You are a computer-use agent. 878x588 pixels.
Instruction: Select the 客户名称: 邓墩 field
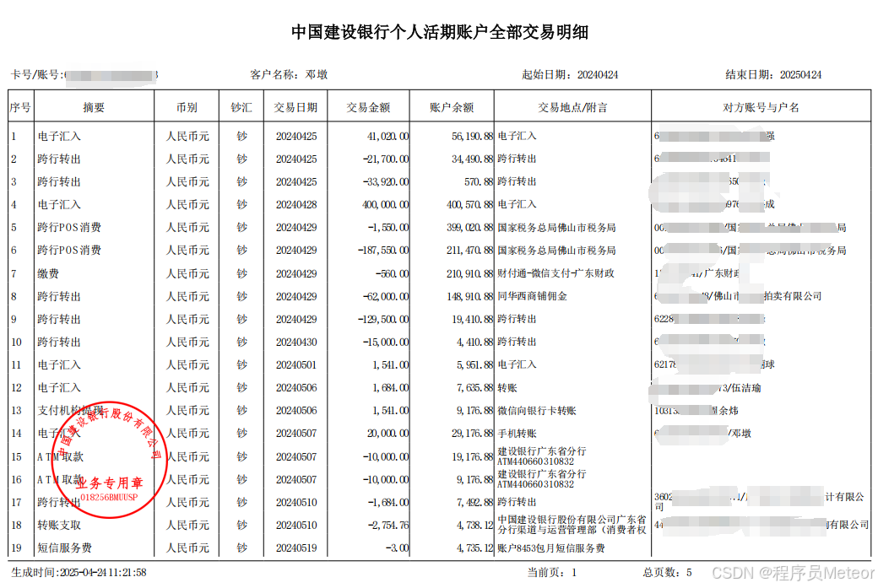289,74
